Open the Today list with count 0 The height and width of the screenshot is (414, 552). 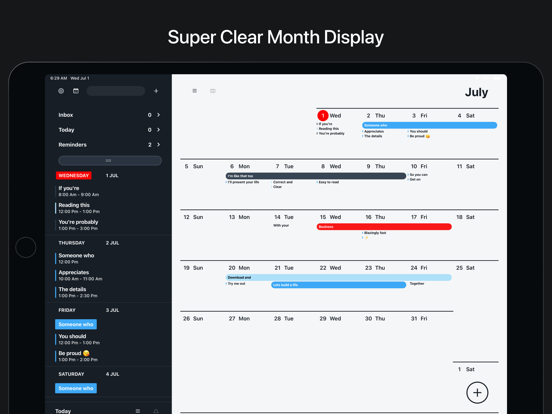coord(109,130)
